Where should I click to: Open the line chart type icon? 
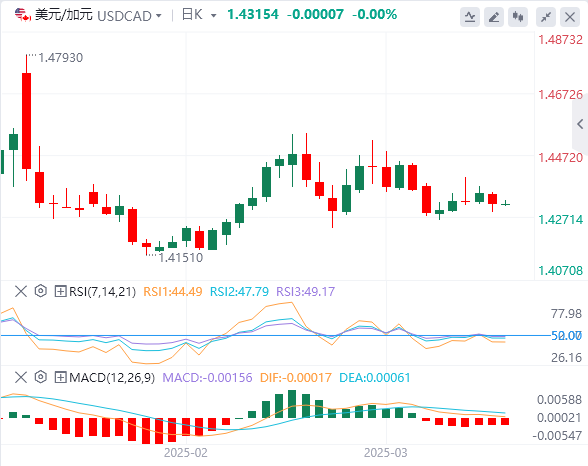[470, 17]
